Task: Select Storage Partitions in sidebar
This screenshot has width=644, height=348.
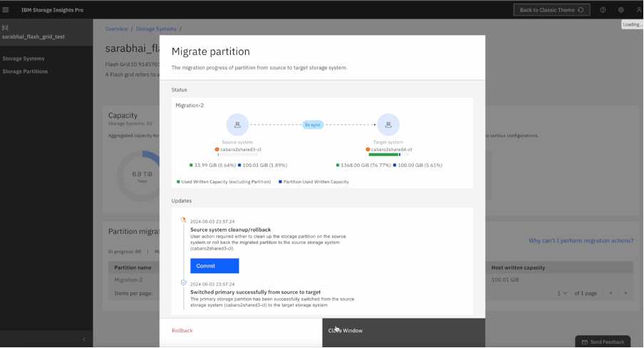Action: 25,71
